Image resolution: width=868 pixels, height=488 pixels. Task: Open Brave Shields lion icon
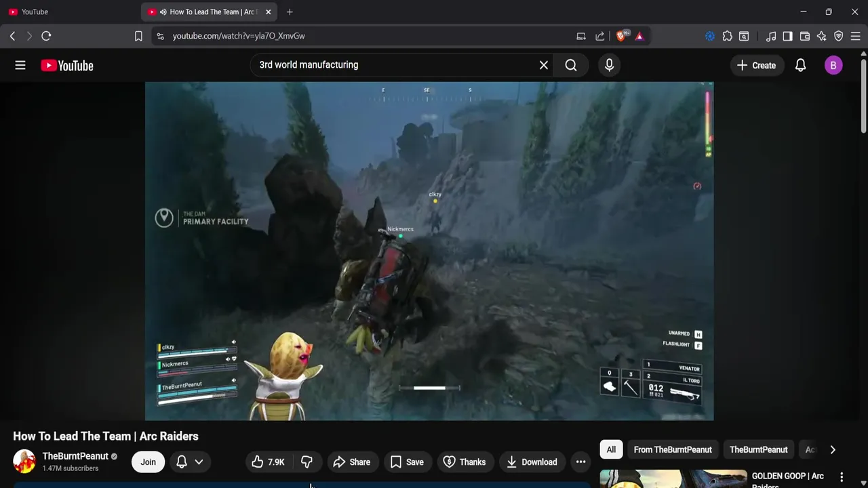[x=621, y=36]
